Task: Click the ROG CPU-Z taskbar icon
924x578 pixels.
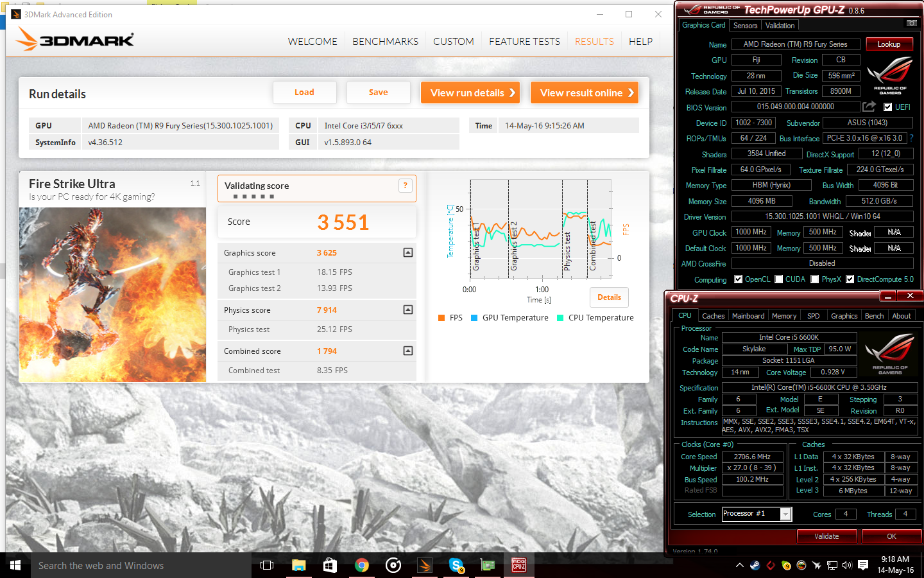Action: point(519,565)
